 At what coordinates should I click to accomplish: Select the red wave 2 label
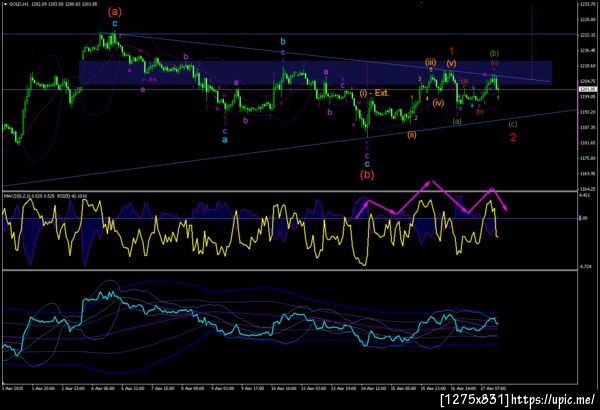(x=513, y=137)
